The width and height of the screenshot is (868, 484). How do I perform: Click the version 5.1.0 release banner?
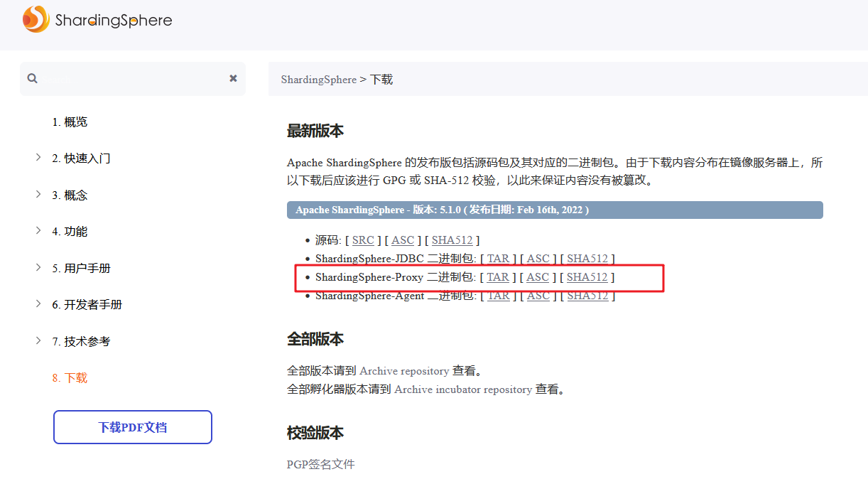(555, 210)
